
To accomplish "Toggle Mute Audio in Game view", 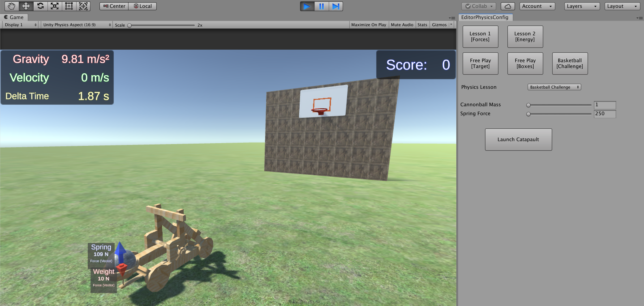I will tap(402, 25).
